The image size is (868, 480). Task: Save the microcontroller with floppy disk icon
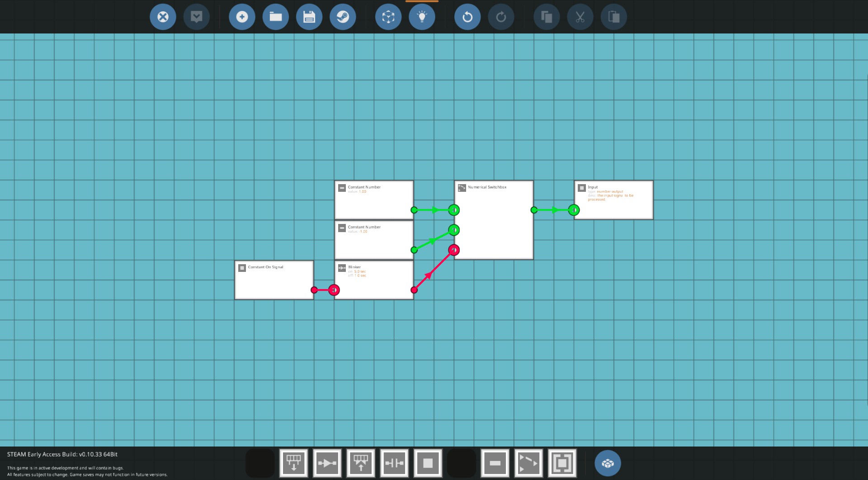309,17
